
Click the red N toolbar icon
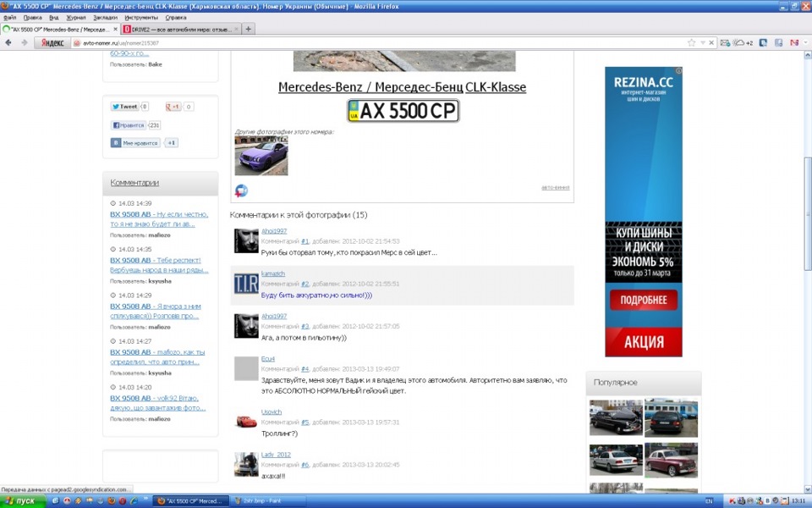pos(794,42)
